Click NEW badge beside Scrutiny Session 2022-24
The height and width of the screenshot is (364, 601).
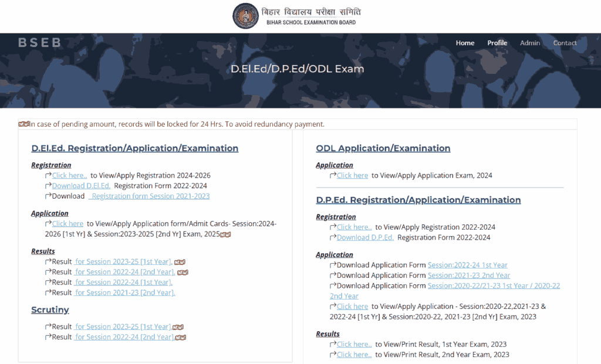181,338
